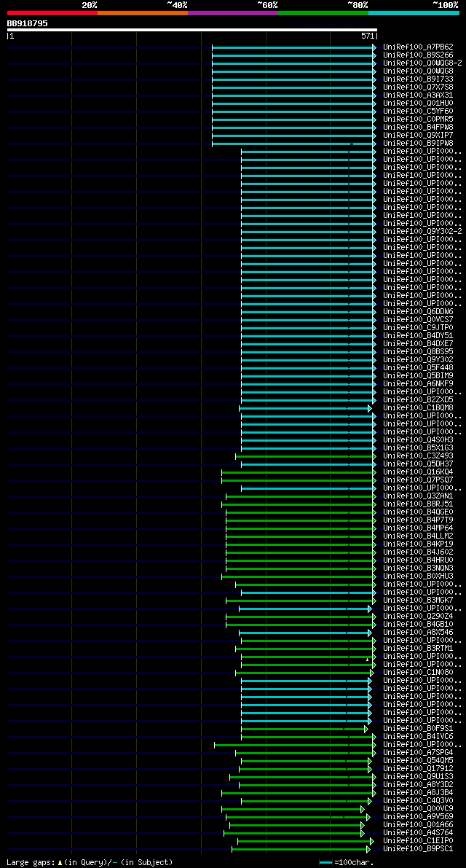Viewport: 466px width, 868px height.
Task: Select the last hit UniRef100_B9PSC1
Action: (418, 848)
